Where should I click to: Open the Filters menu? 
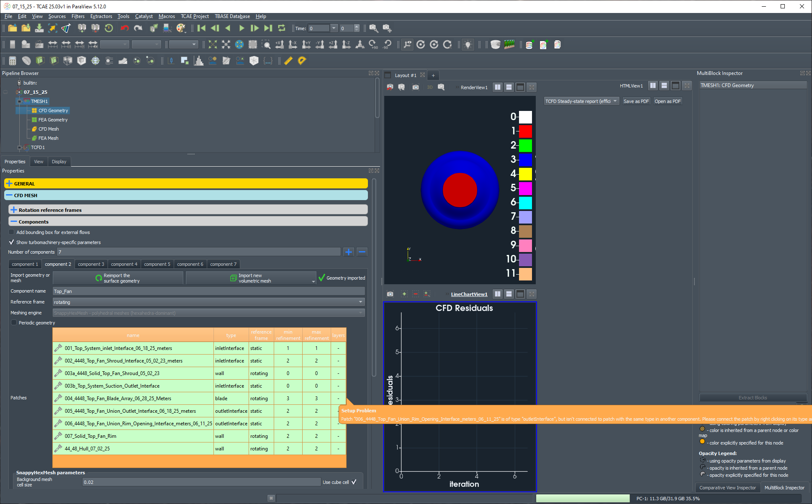pos(78,16)
